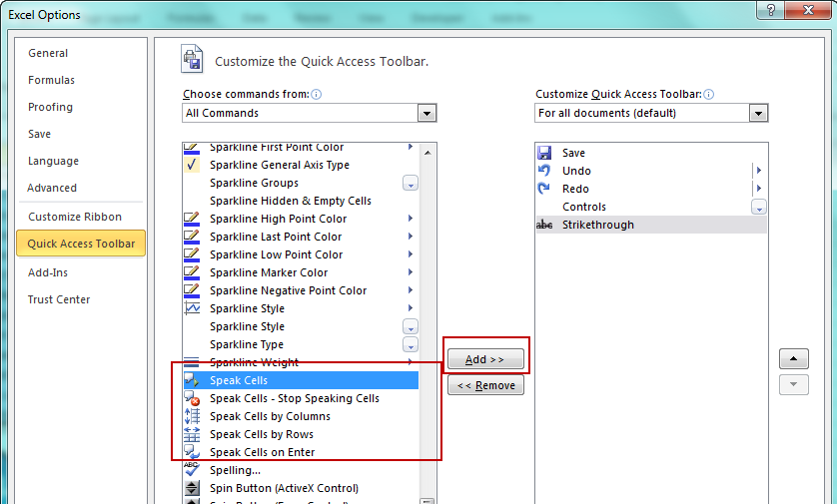Click the Add >> button

(x=485, y=359)
